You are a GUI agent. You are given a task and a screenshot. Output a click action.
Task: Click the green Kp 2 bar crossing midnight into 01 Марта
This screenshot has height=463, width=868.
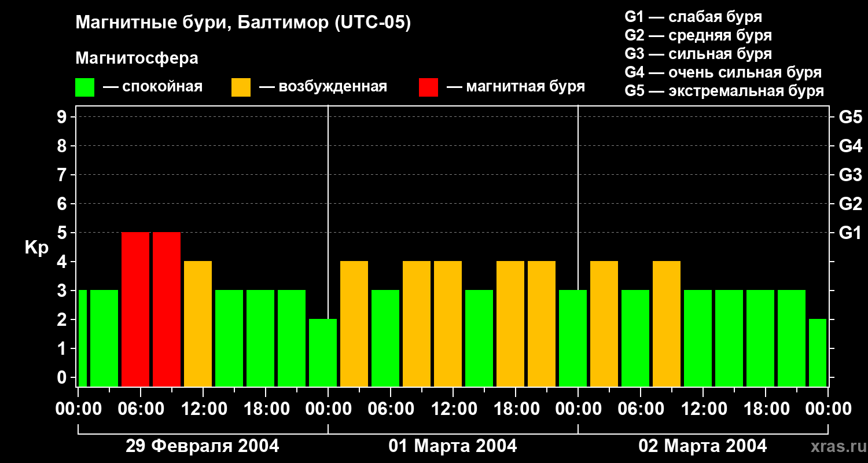(323, 352)
